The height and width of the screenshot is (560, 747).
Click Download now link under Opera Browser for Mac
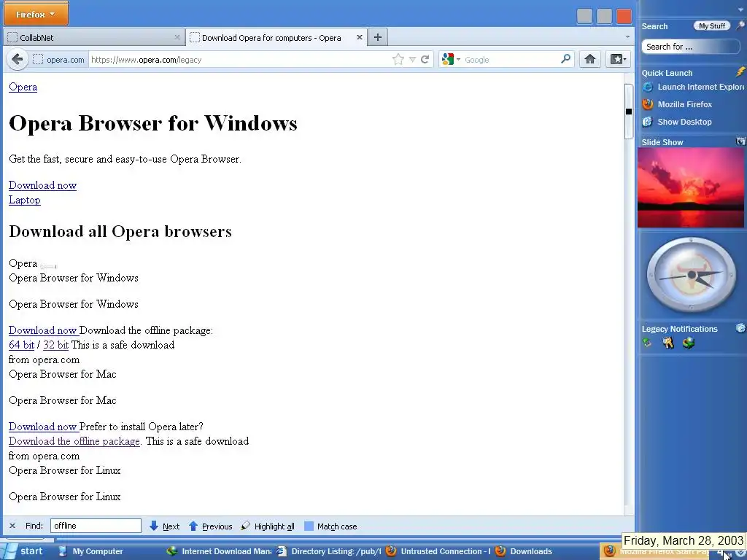pos(43,427)
